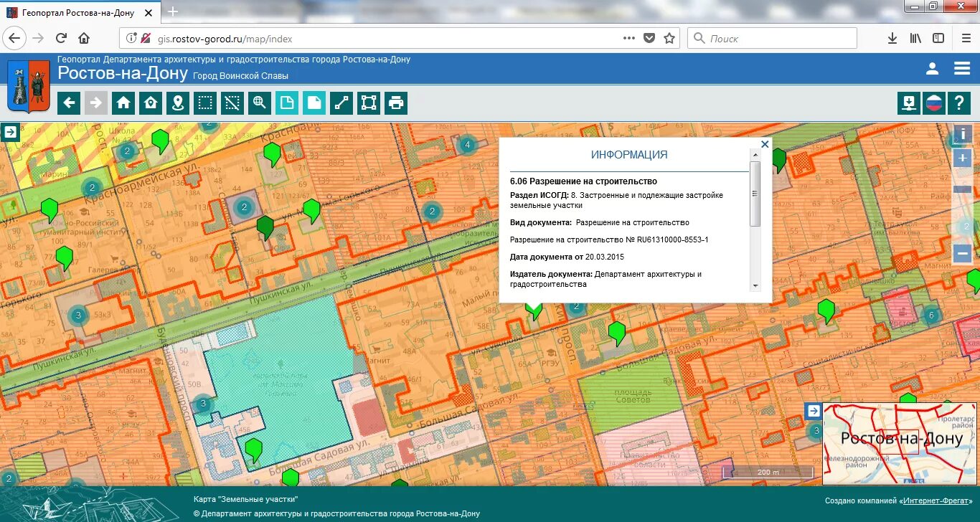Go to previous map extent arrow
The height and width of the screenshot is (522, 980).
pyautogui.click(x=69, y=103)
